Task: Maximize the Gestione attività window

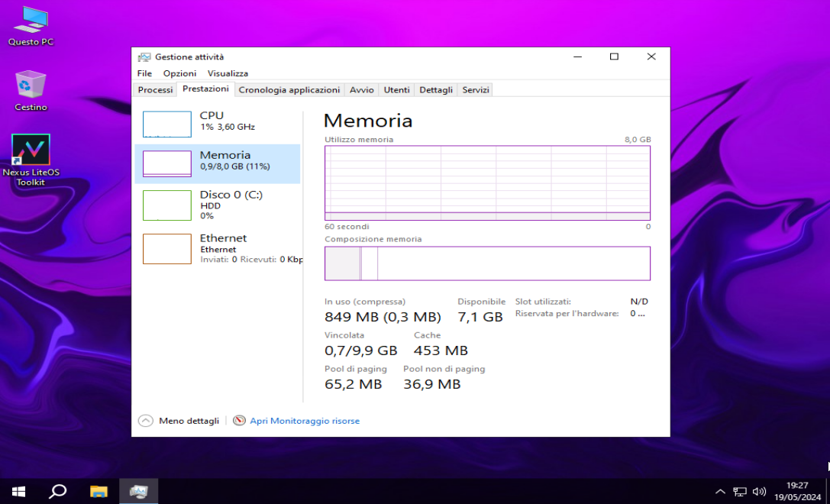Action: pyautogui.click(x=614, y=57)
